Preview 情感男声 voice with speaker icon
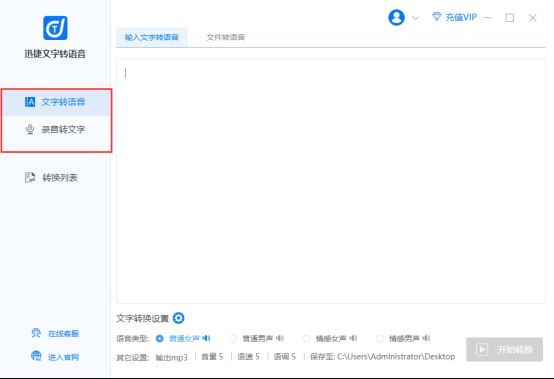The height and width of the screenshot is (379, 554). point(426,338)
